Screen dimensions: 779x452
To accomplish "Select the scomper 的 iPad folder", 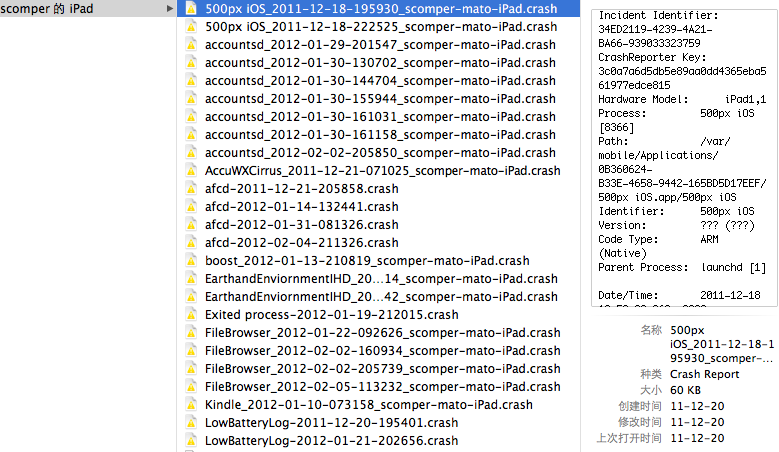I will (87, 8).
